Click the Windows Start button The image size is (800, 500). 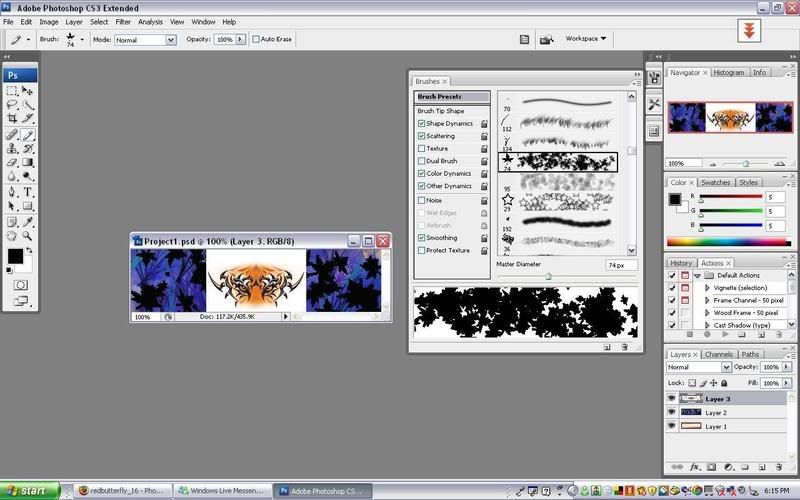(37, 491)
